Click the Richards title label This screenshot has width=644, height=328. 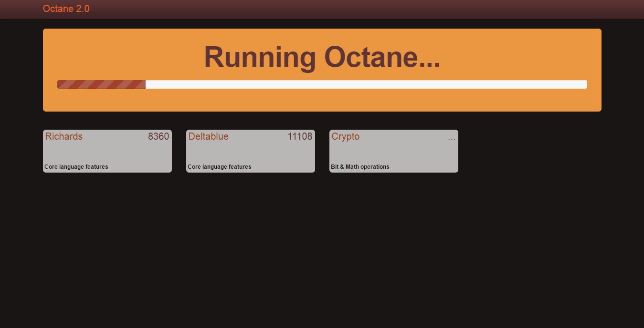[63, 136]
